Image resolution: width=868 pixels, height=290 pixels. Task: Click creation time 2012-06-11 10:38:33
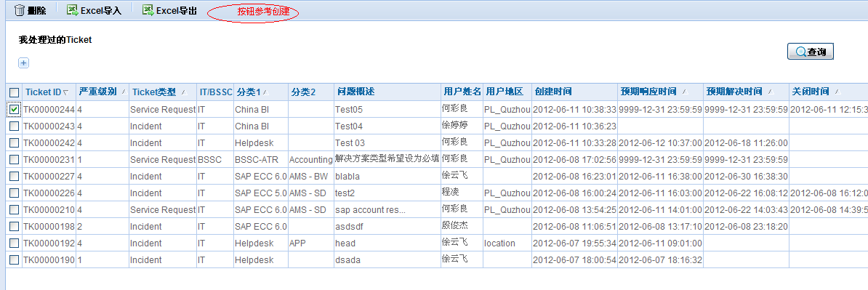(574, 110)
